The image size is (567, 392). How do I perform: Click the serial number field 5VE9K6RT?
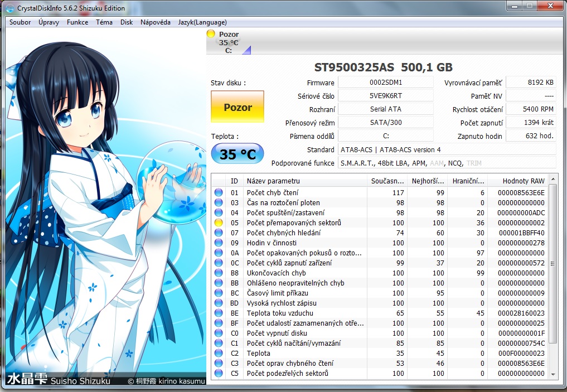pyautogui.click(x=385, y=96)
